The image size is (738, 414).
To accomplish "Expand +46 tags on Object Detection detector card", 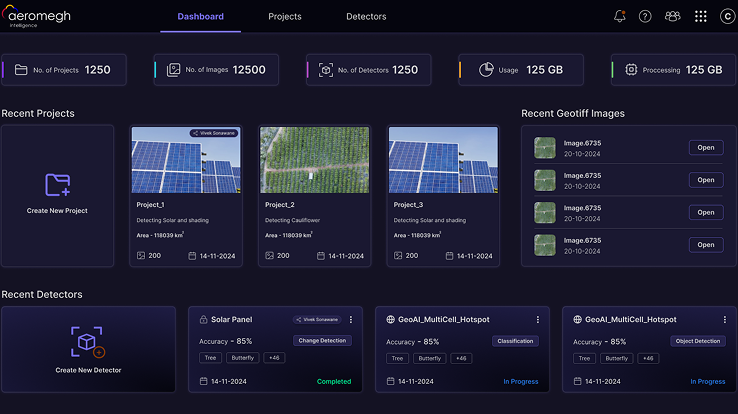I will [x=648, y=358].
